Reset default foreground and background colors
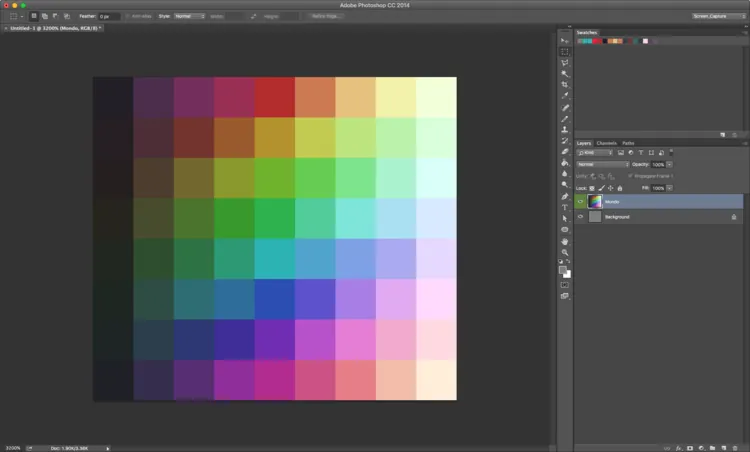 561,262
